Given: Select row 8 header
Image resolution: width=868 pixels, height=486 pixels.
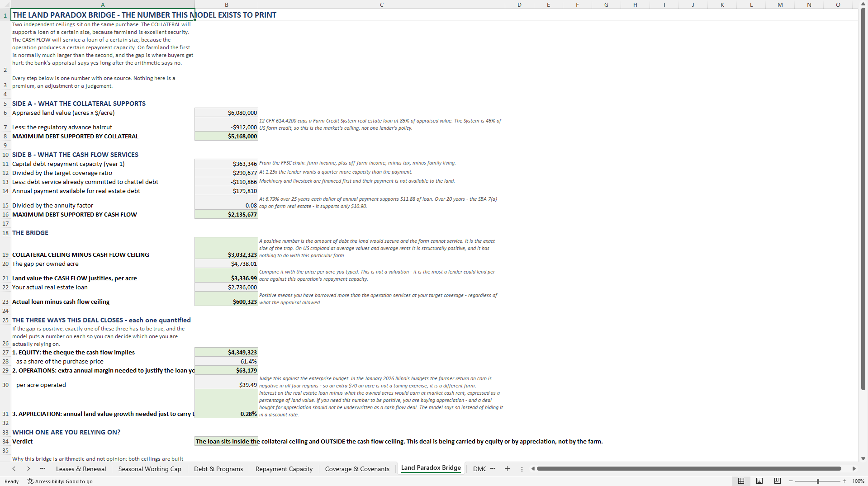Looking at the screenshot, I should point(5,136).
